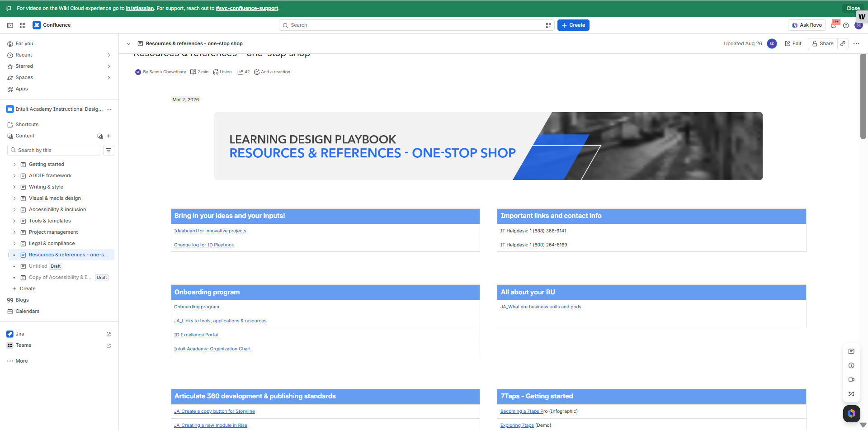This screenshot has width=868, height=430.
Task: Open Intuit Academy: Organization Chart link
Action: (x=212, y=349)
